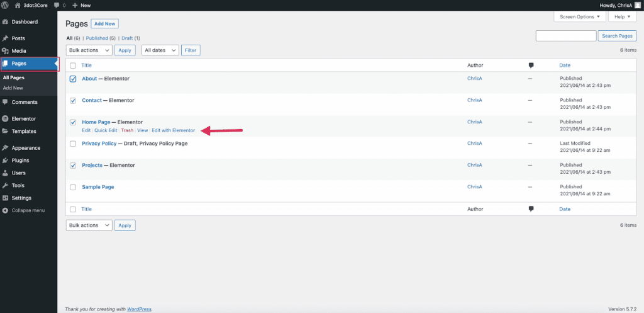Click the Elementor sidebar icon
The height and width of the screenshot is (313, 644).
pos(6,118)
